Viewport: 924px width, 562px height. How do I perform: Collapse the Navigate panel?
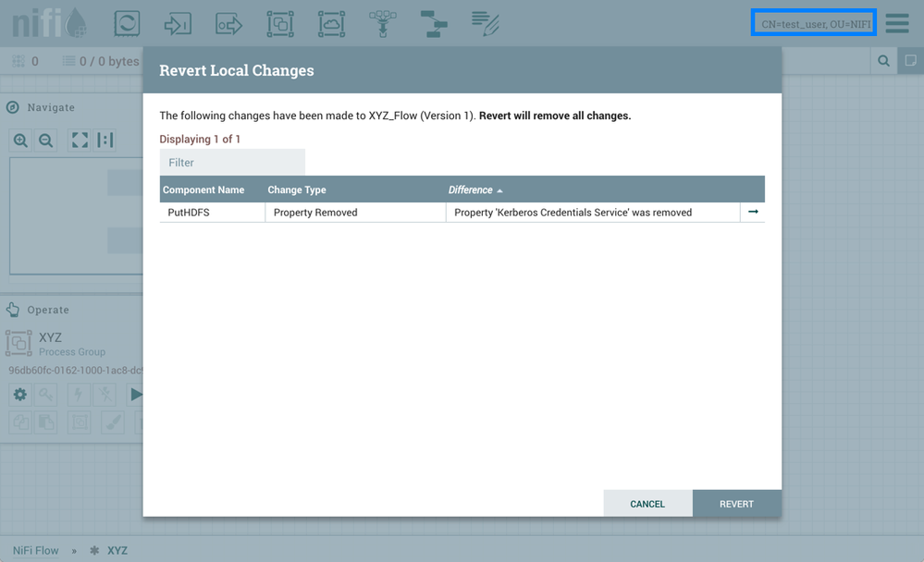pos(10,106)
